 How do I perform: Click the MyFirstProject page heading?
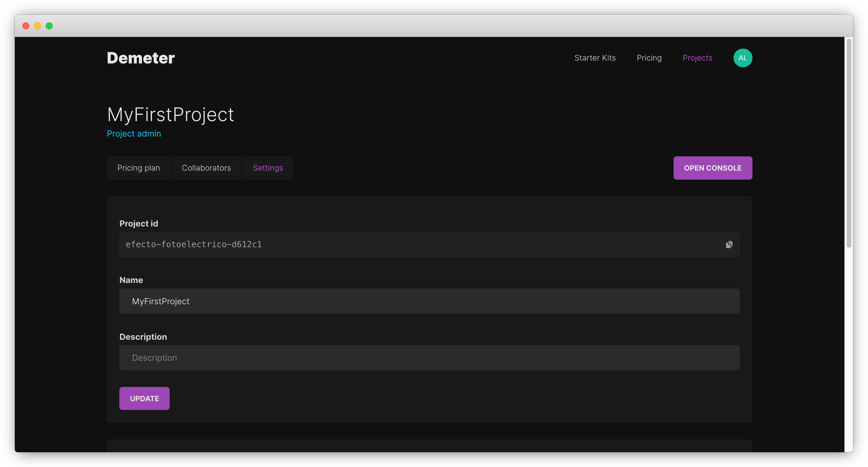pyautogui.click(x=170, y=114)
